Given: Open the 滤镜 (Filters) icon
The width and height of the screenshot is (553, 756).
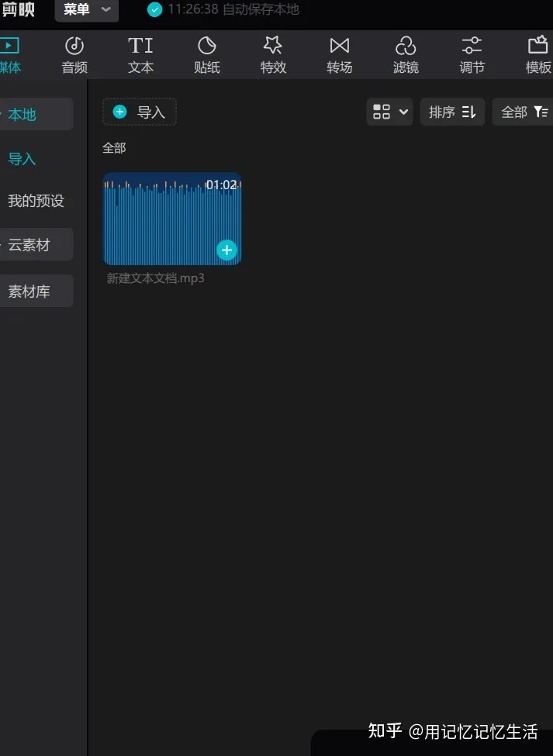Looking at the screenshot, I should point(406,46).
